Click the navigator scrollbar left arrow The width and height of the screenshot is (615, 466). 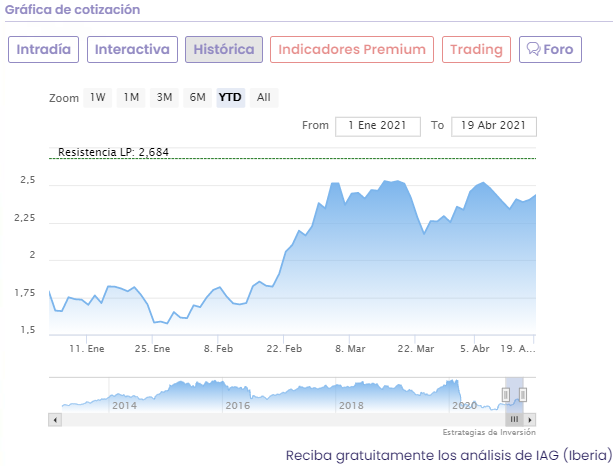pyautogui.click(x=53, y=419)
